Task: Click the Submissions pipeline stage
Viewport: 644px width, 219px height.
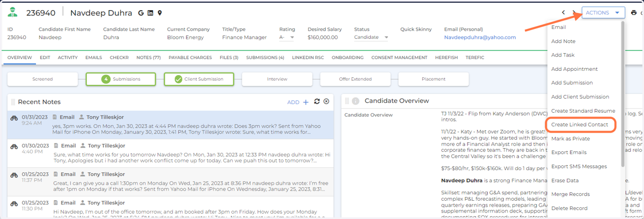Action: [121, 79]
